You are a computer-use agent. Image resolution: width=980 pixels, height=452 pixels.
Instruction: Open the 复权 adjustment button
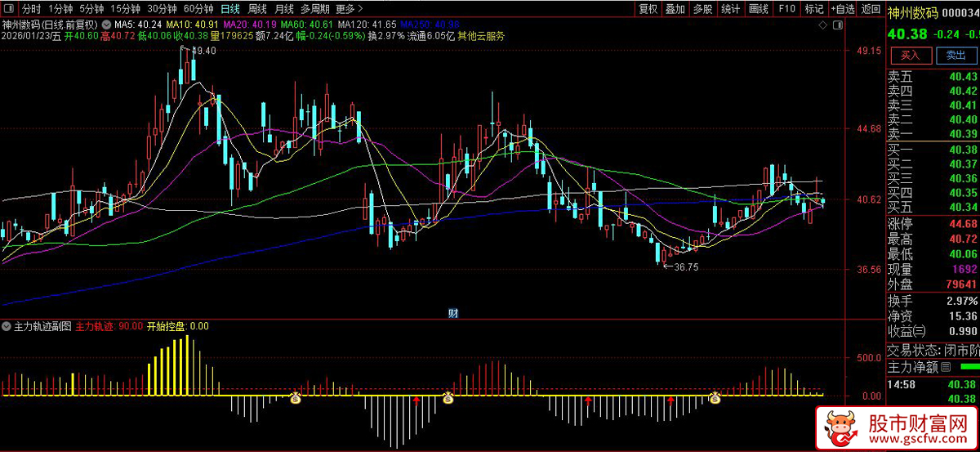click(x=648, y=9)
